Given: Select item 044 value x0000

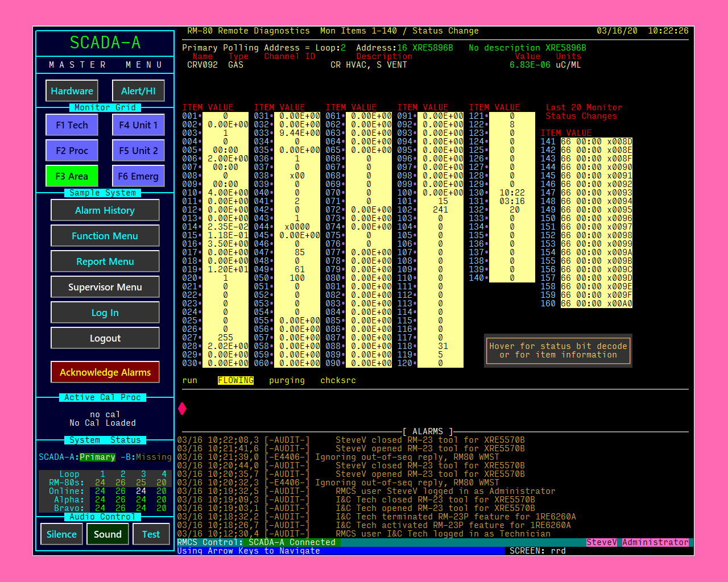Looking at the screenshot, I should click(x=297, y=227).
